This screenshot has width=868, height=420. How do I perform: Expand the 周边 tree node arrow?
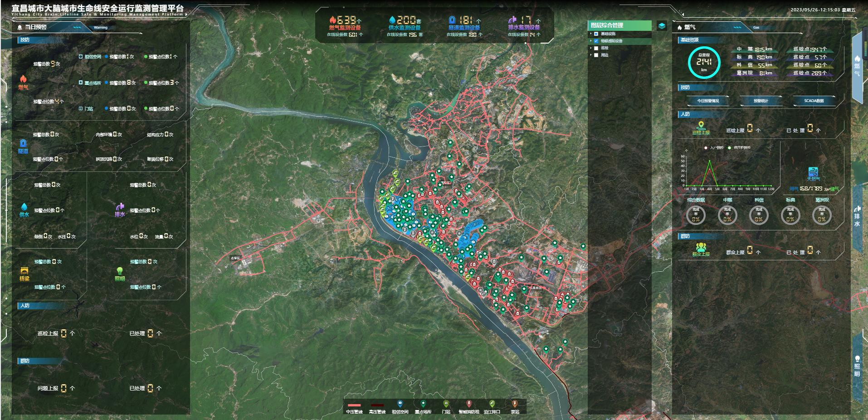click(x=591, y=55)
